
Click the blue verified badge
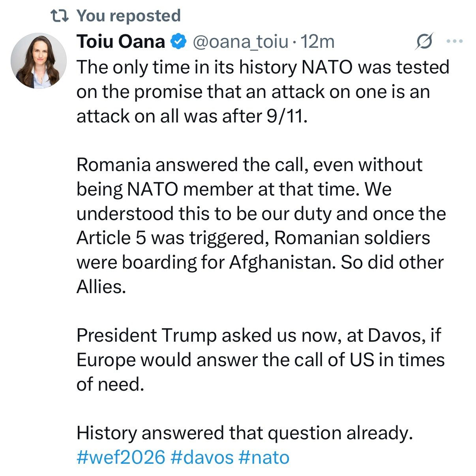click(178, 41)
